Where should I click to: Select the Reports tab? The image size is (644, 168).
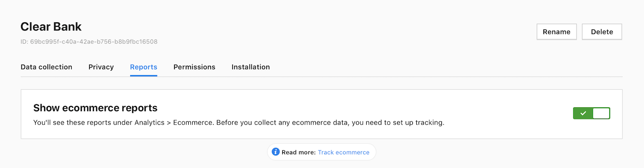[x=144, y=67]
